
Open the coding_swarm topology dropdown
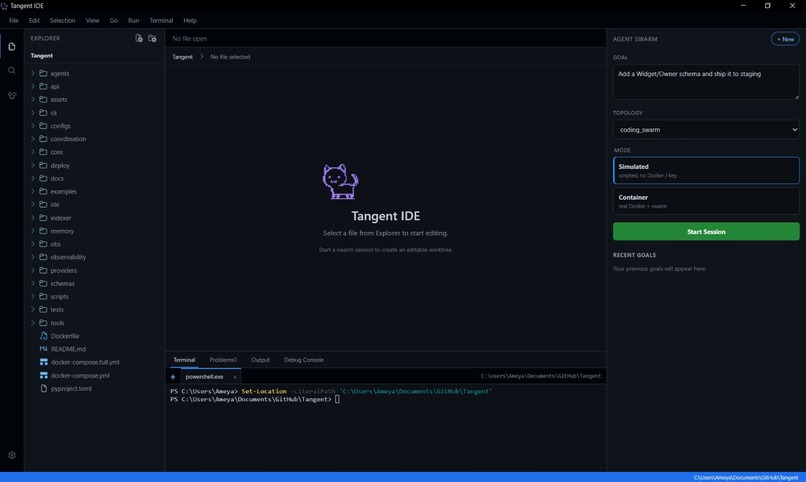[x=706, y=129]
